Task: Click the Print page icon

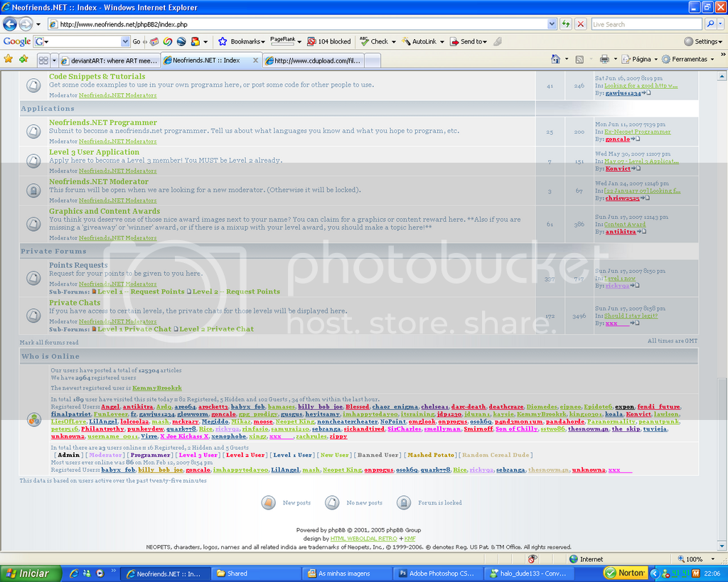Action: click(x=604, y=60)
